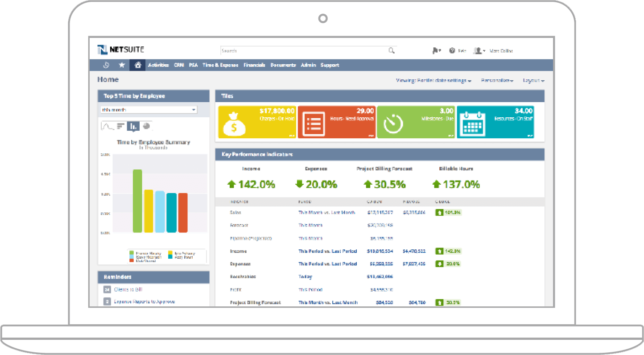The image size is (644, 355).
Task: Switch to the pie chart view
Action: (146, 126)
